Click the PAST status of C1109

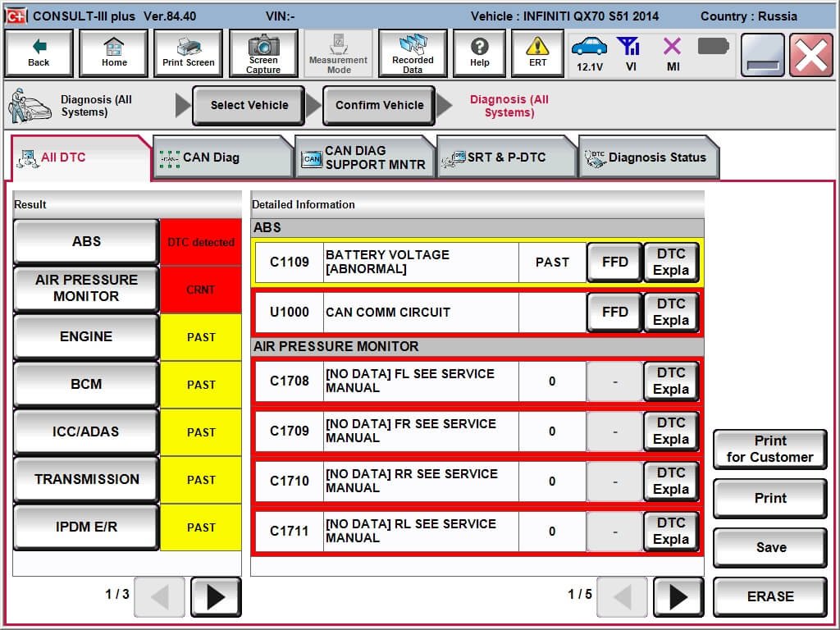point(552,262)
